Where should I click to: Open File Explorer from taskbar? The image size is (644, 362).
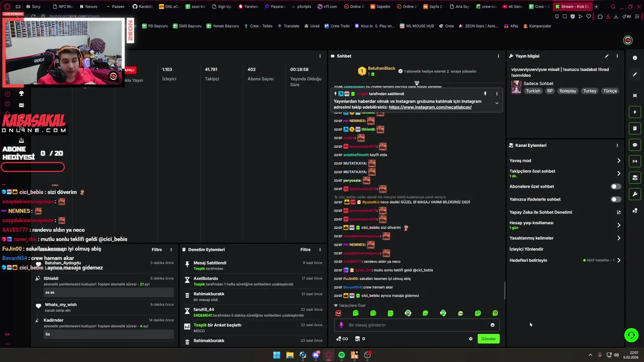coord(290,355)
